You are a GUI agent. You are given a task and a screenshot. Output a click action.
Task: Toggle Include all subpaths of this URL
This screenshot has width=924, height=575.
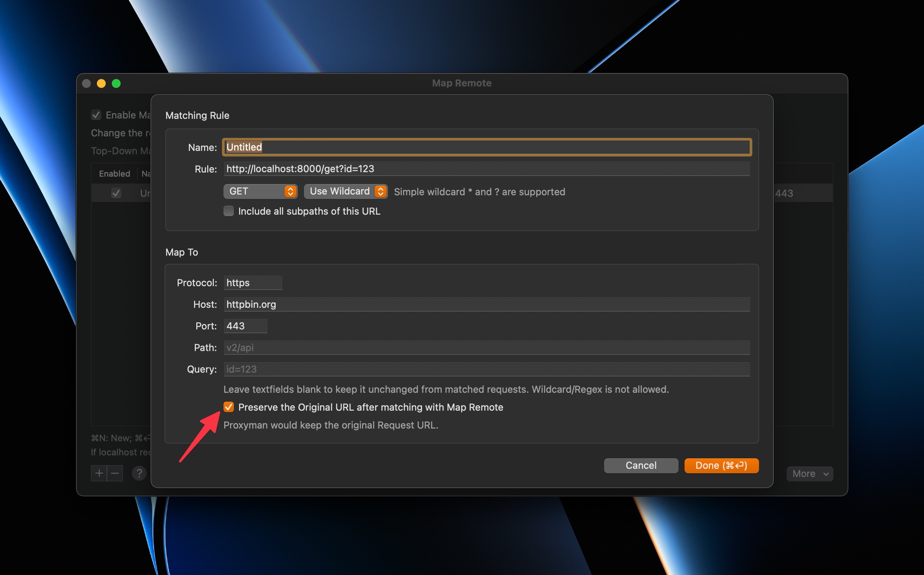[x=228, y=211]
